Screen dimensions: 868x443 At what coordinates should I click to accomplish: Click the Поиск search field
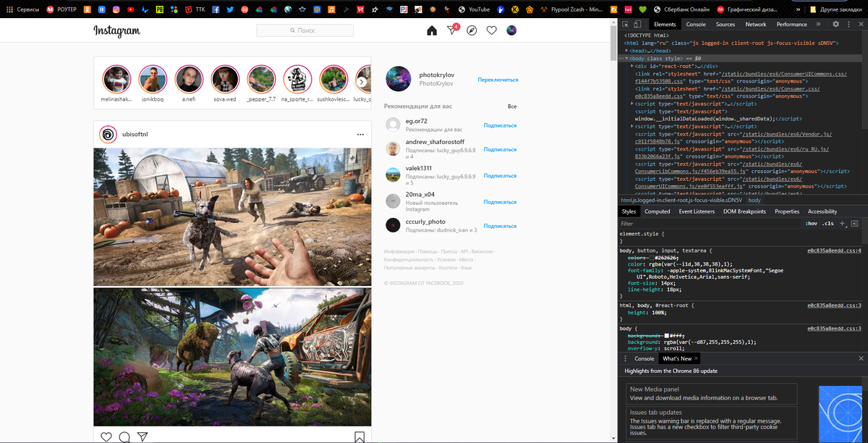(x=305, y=30)
